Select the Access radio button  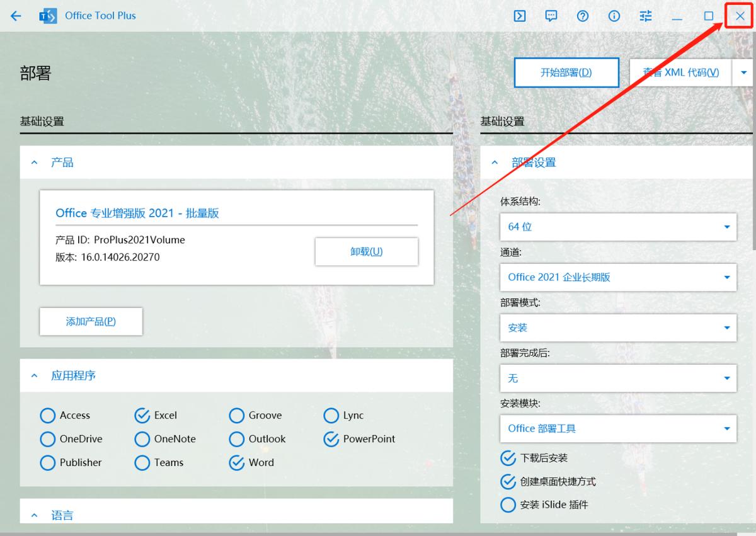pos(48,416)
